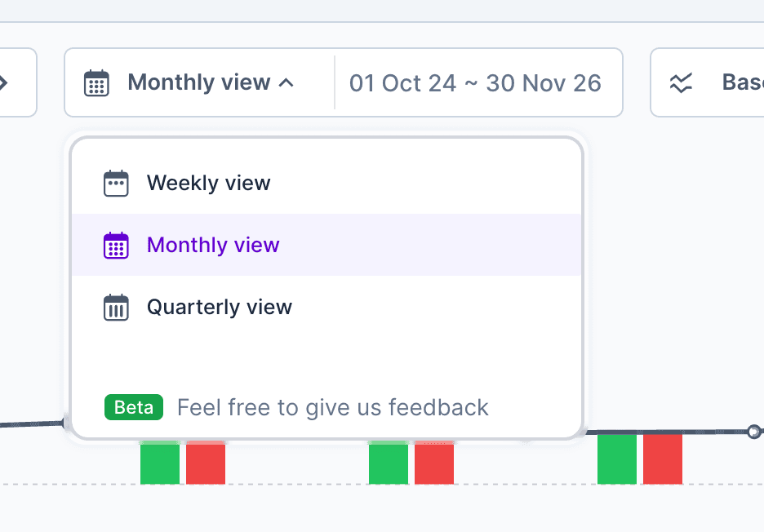Click the leftmost green bar in the chart

pos(159,463)
